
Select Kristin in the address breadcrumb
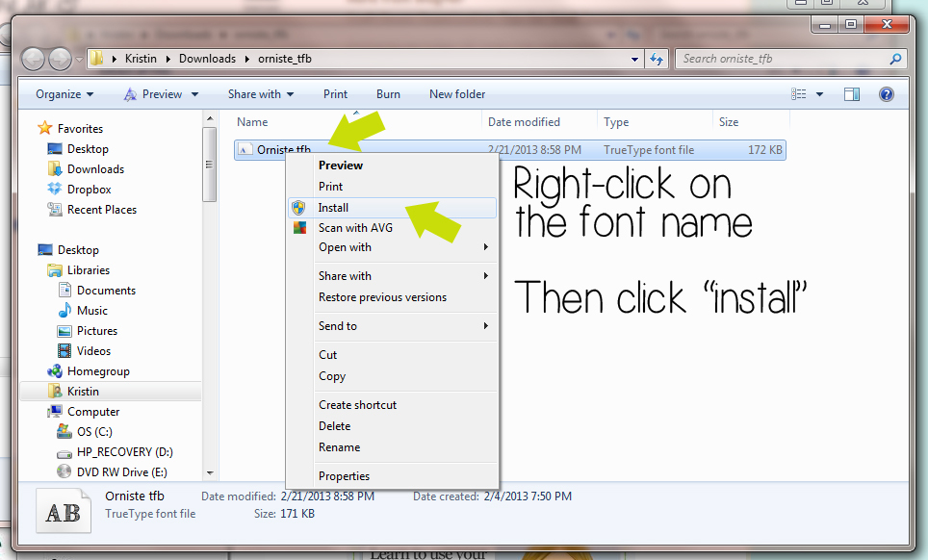pos(141,59)
